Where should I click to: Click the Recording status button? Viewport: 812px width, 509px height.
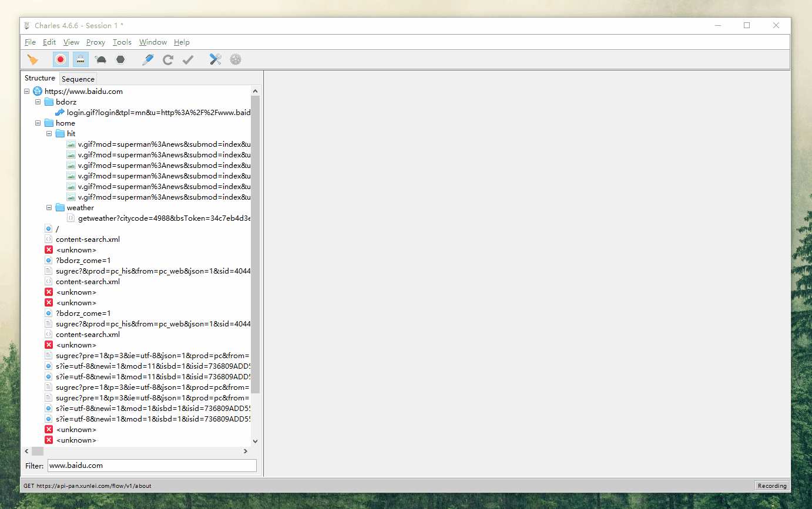pos(772,486)
